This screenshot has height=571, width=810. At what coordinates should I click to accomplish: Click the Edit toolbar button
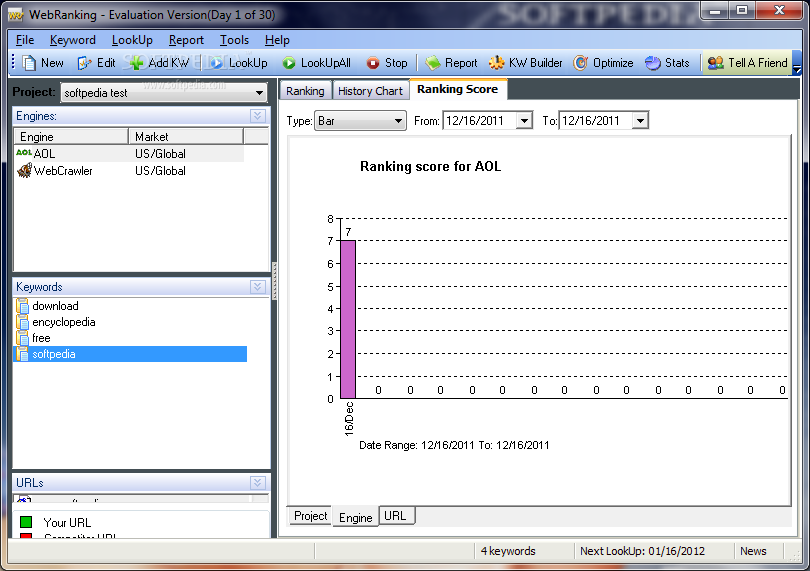click(x=97, y=63)
